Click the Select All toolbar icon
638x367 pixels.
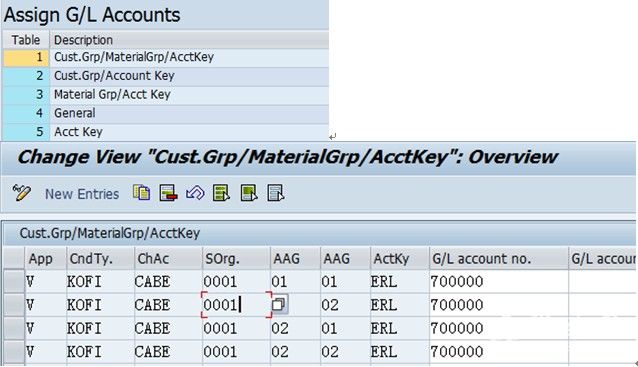(x=221, y=193)
